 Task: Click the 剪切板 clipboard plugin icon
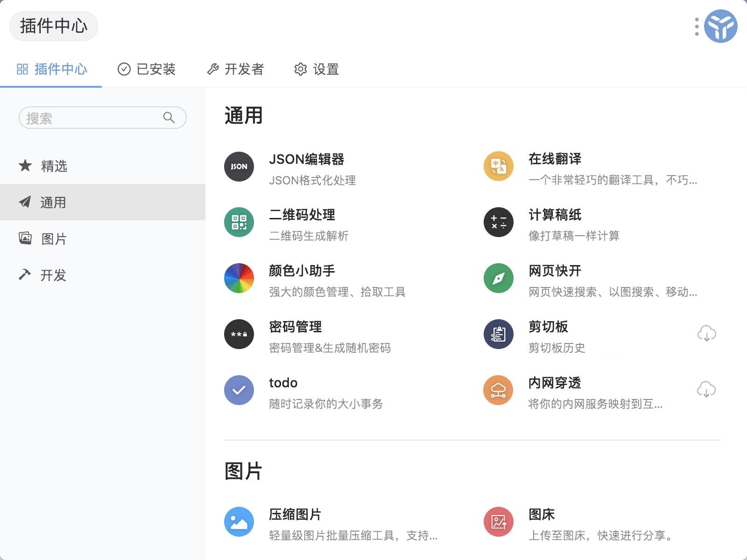(498, 334)
